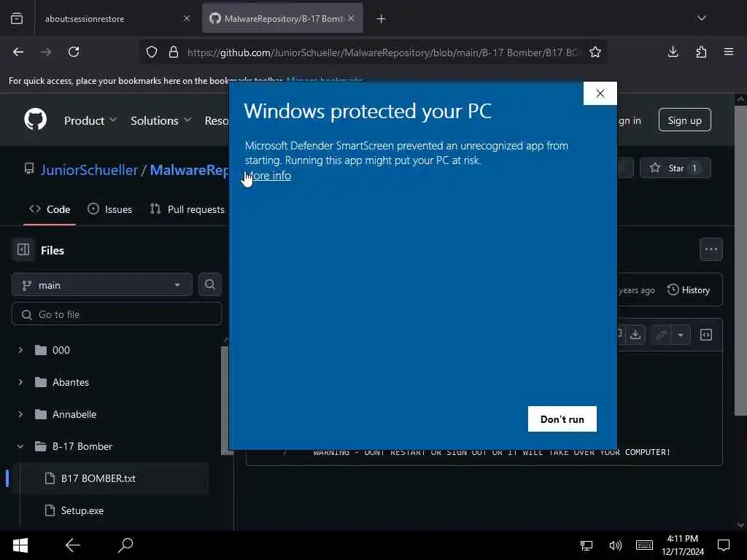The height and width of the screenshot is (560, 747).
Task: Close the about:sessionrestore tab
Action: tap(187, 18)
